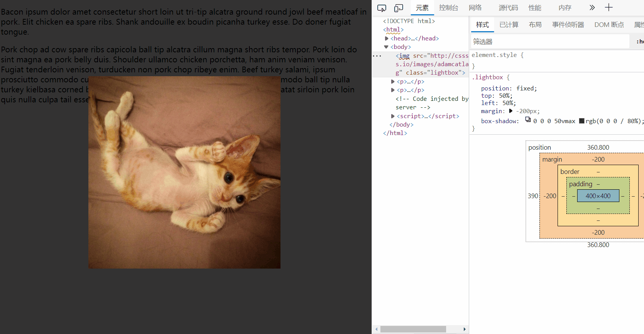Click the .lightbox selector text

click(487, 77)
